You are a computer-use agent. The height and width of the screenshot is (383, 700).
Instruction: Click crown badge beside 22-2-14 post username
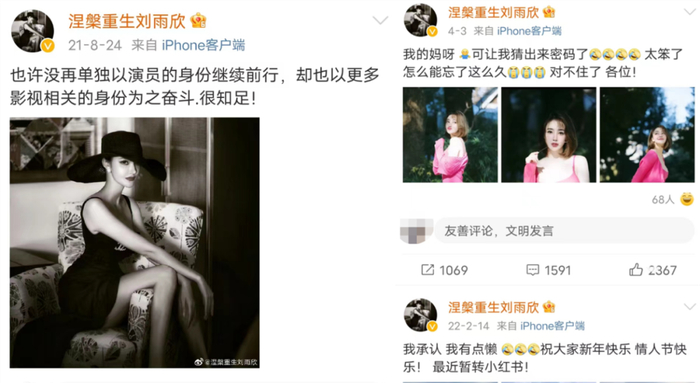[549, 307]
